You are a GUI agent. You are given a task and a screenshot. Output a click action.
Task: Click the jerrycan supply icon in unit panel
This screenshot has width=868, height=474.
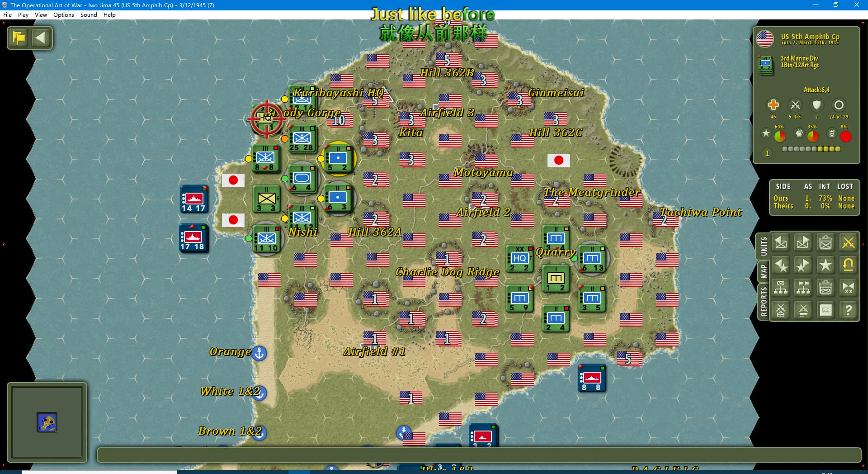point(832,133)
